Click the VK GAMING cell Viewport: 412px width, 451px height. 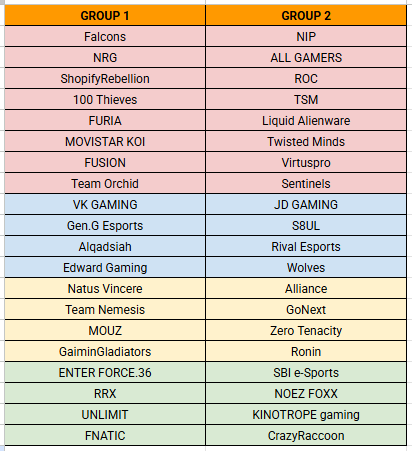tap(105, 204)
